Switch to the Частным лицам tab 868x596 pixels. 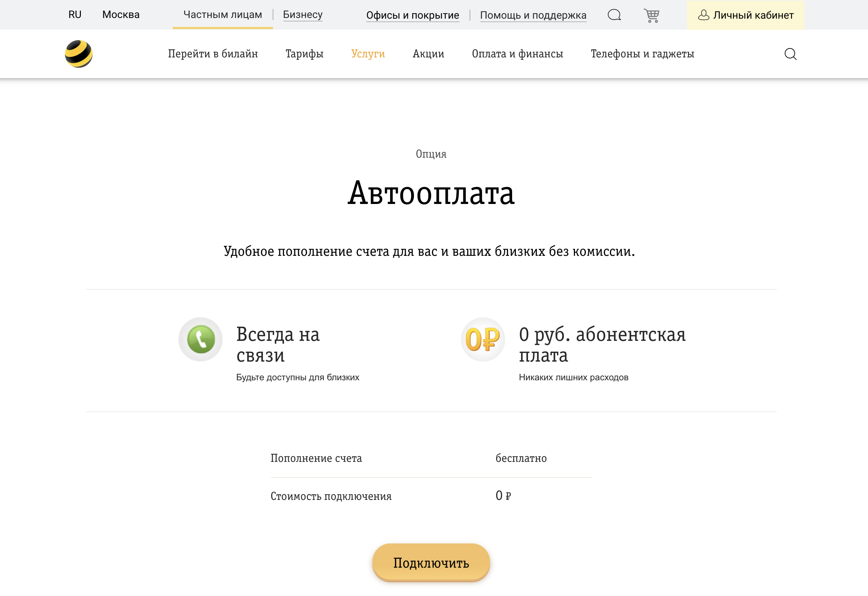tap(222, 15)
